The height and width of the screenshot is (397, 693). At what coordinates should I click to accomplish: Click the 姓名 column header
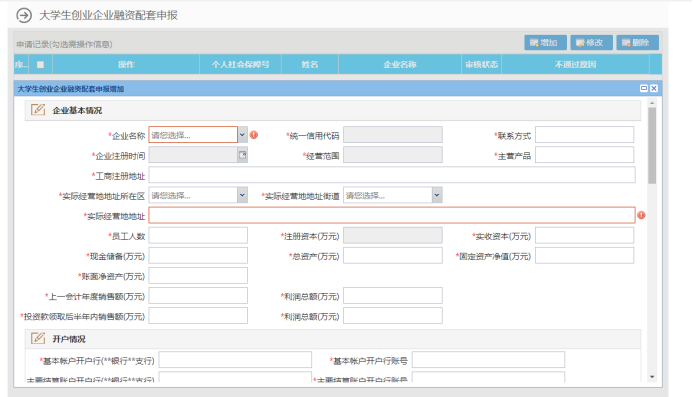coord(310,65)
